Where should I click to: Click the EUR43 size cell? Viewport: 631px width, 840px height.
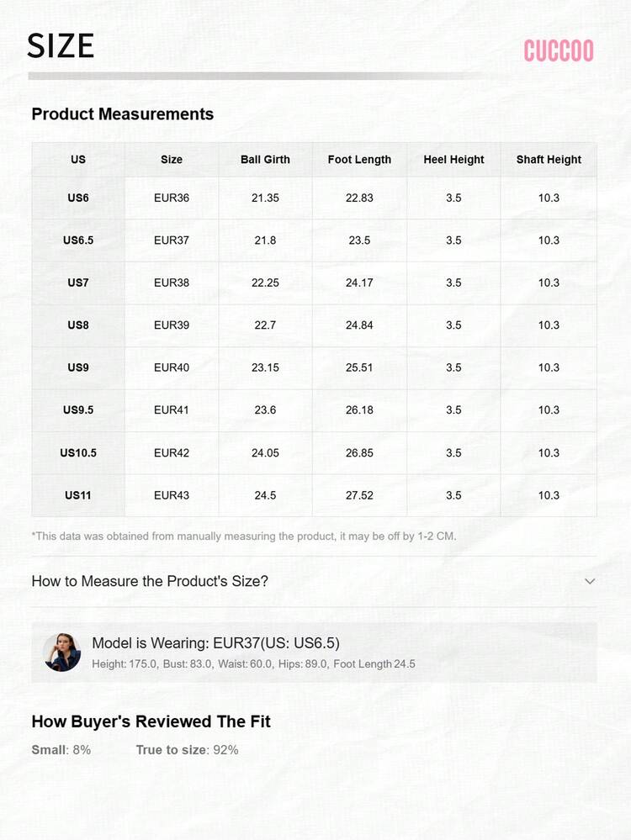172,495
